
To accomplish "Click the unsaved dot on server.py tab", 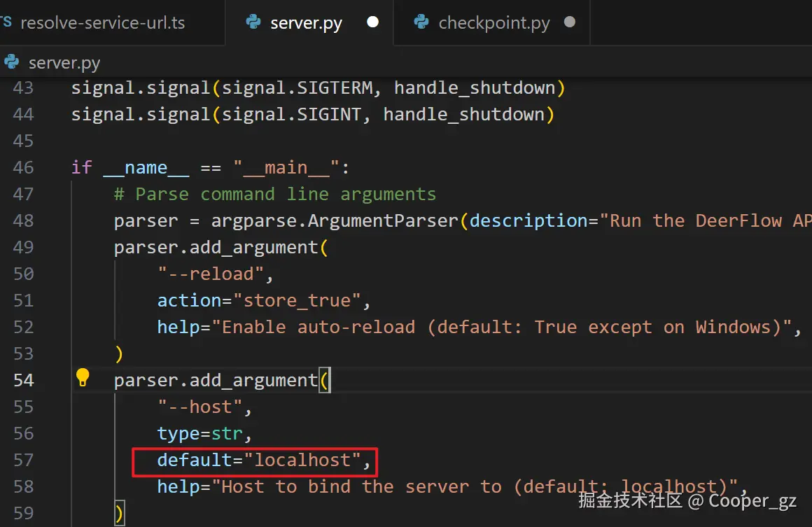I will 373,22.
